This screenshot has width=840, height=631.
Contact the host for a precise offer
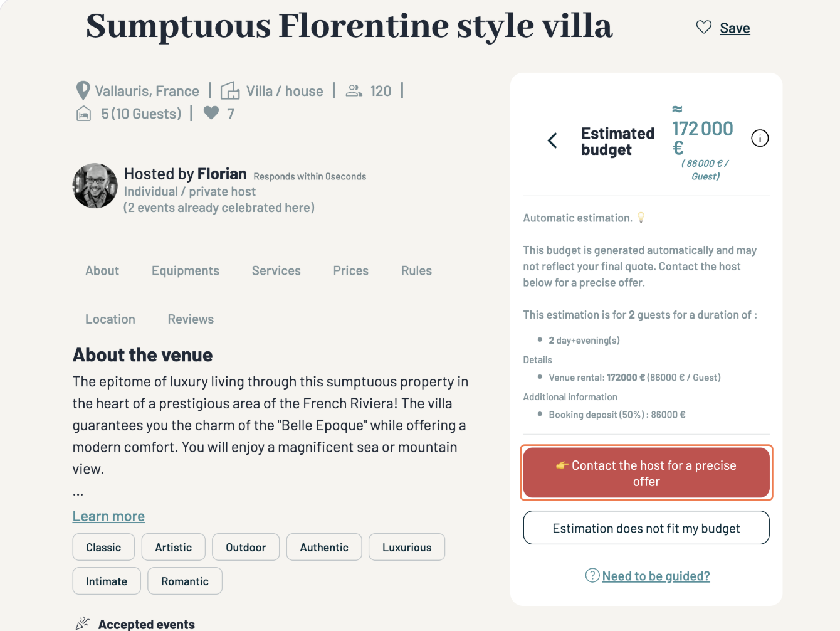(x=646, y=473)
